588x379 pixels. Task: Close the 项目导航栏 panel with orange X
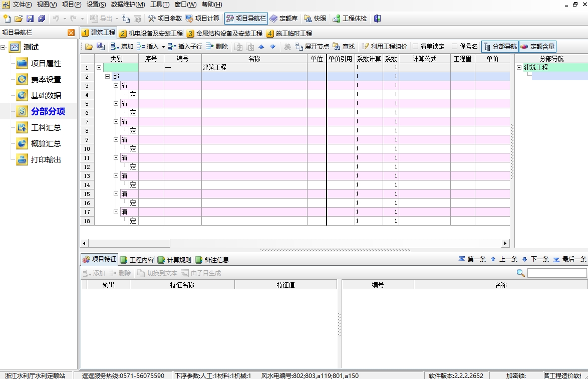(x=71, y=33)
